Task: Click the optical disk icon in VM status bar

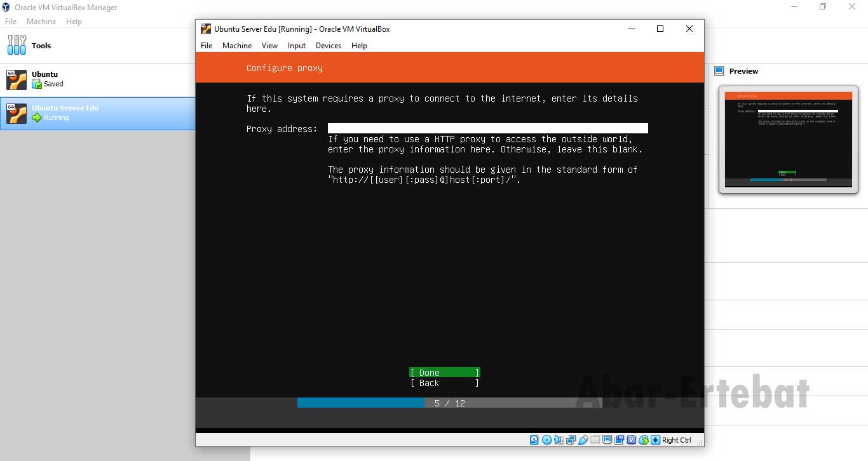Action: click(546, 440)
